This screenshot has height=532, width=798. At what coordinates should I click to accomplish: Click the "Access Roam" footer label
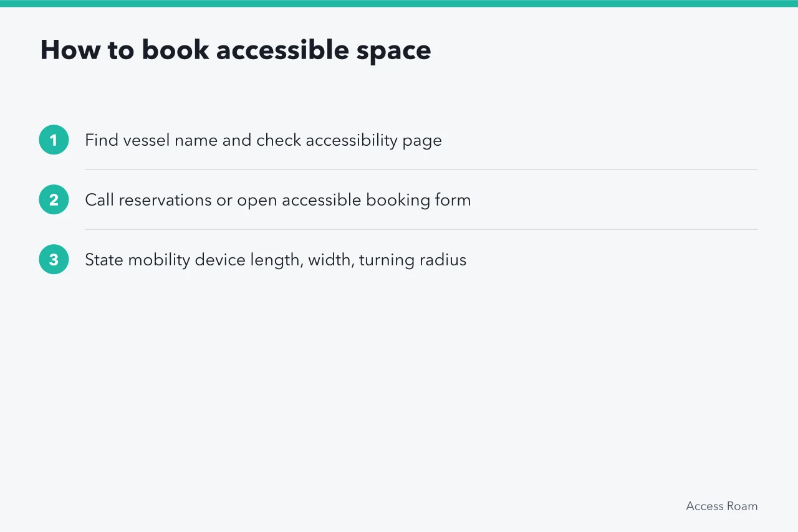[x=721, y=506]
